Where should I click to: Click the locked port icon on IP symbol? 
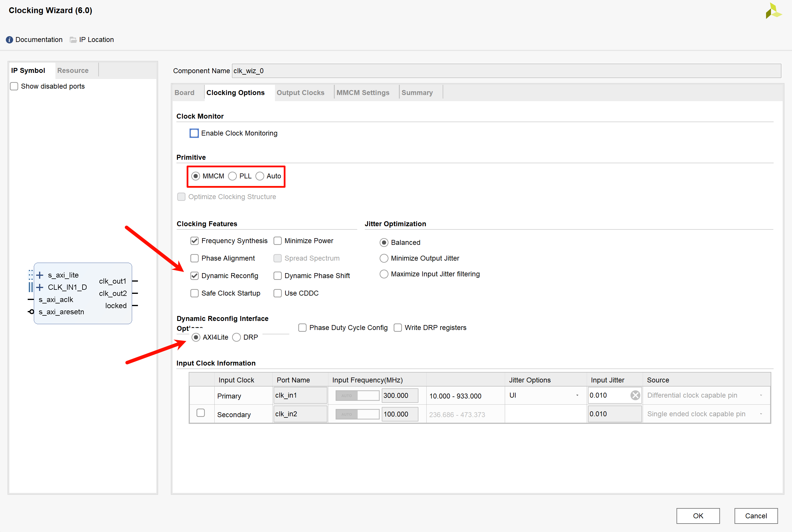pos(135,305)
